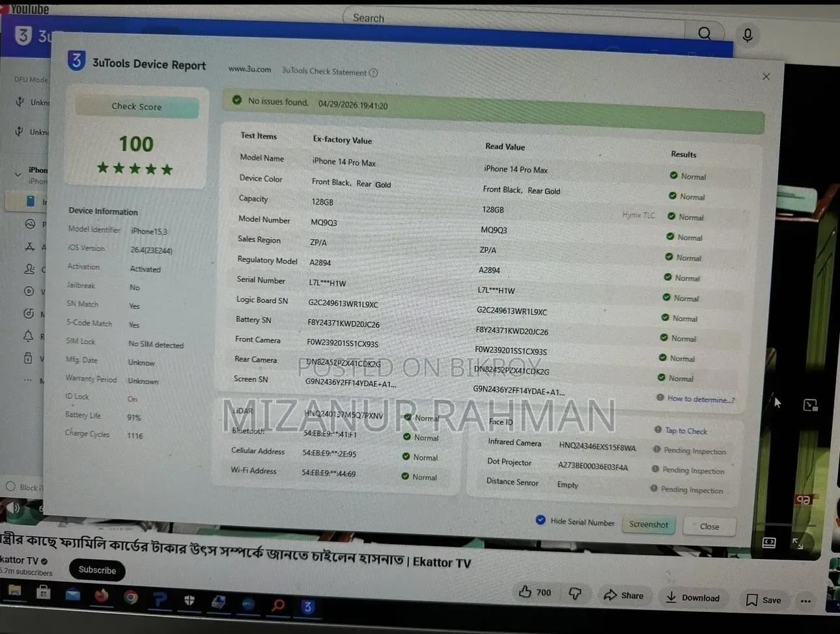Open the Apps 'A' icon in 3uTools sidebar
Viewport: 840px width, 634px height.
point(30,247)
